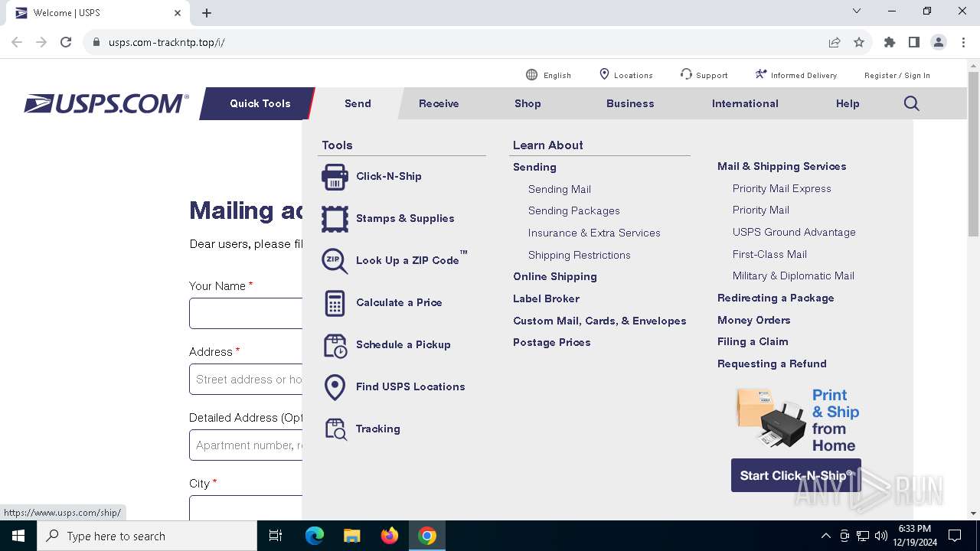Open Insurance & Extra Services link
This screenshot has height=551, width=980.
(594, 233)
